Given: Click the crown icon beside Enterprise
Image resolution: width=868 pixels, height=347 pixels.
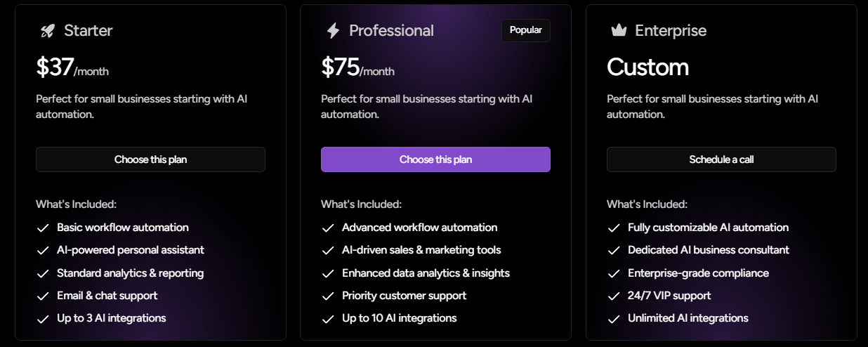Looking at the screenshot, I should click(x=619, y=30).
